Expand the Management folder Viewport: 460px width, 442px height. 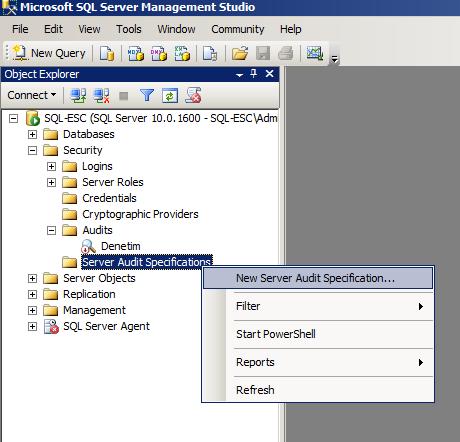pyautogui.click(x=32, y=310)
